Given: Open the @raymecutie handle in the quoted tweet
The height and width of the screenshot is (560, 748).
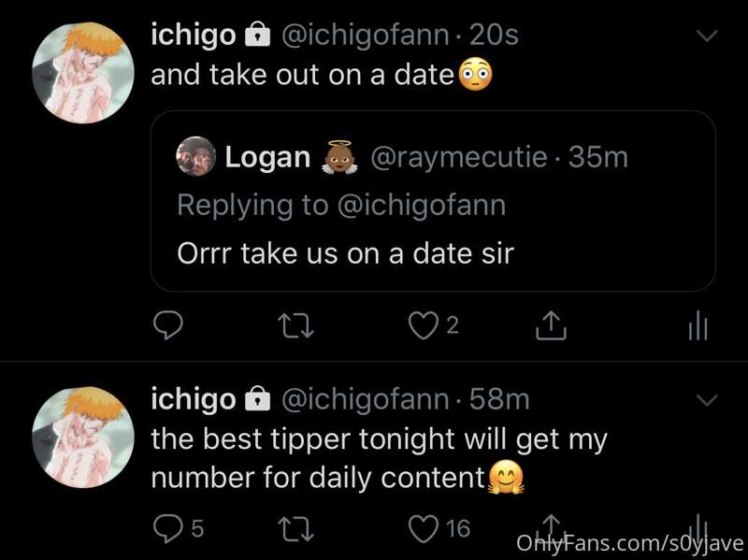Looking at the screenshot, I should [458, 157].
